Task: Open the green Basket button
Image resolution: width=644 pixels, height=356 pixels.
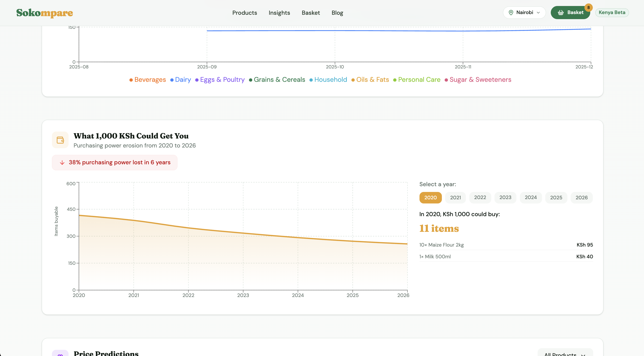Action: click(x=570, y=12)
